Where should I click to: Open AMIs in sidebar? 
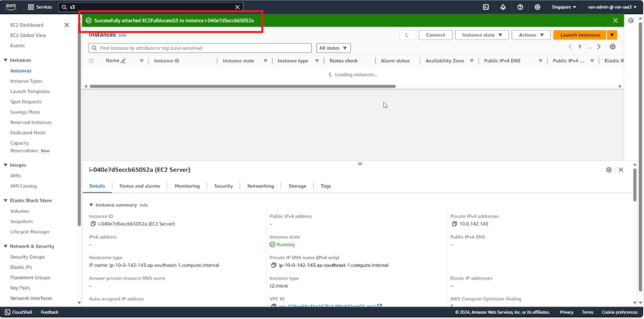[x=15, y=176]
